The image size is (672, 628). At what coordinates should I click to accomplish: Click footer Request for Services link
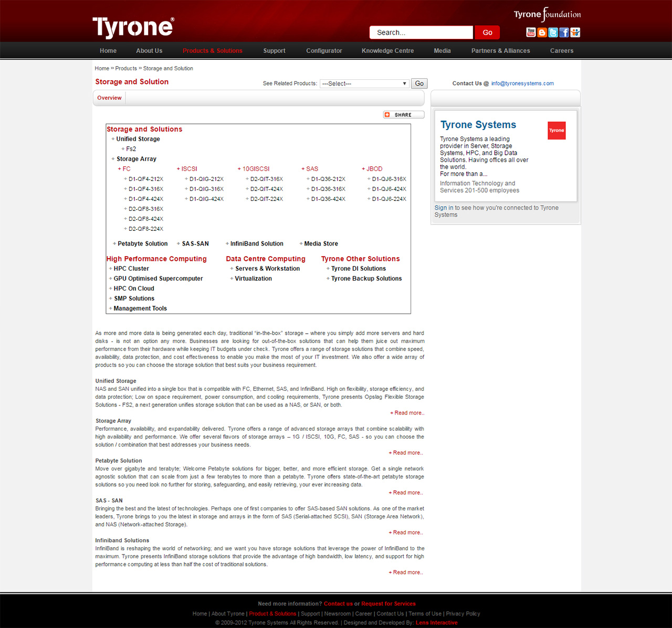(x=388, y=604)
